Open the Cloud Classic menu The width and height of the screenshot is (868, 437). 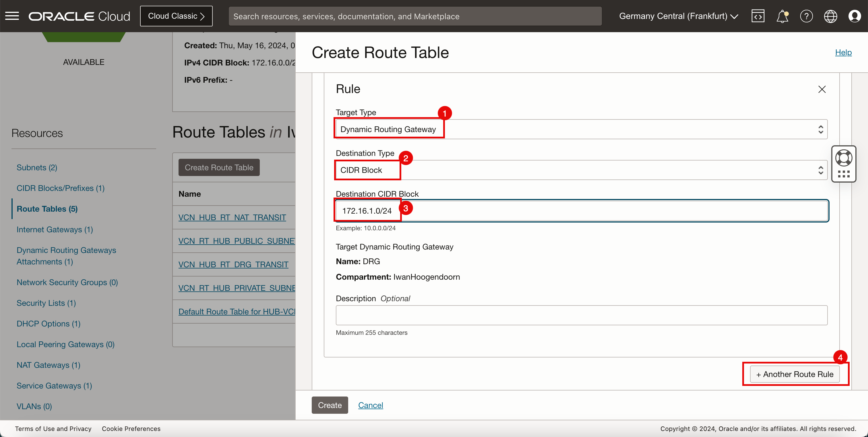tap(175, 16)
